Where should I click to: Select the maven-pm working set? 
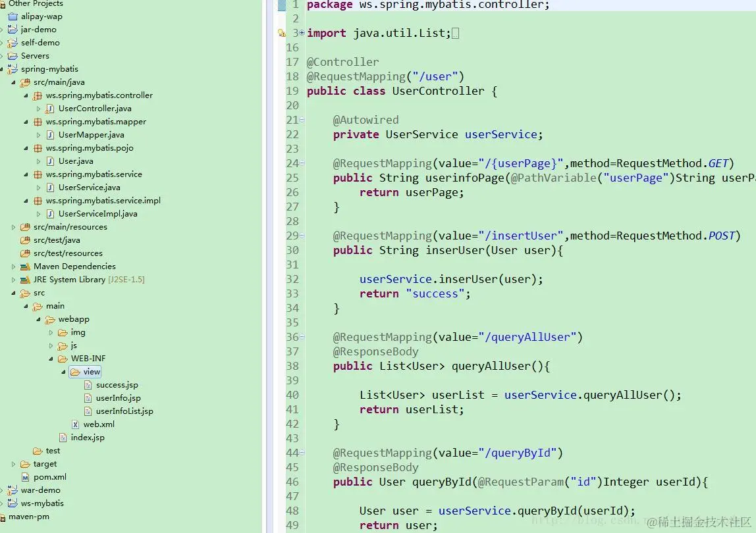pos(29,517)
